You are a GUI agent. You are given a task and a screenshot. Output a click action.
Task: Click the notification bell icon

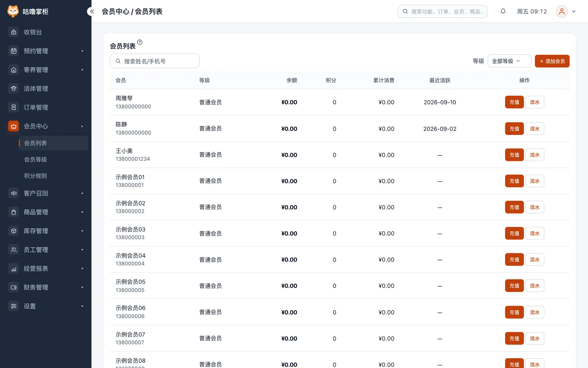click(x=503, y=11)
